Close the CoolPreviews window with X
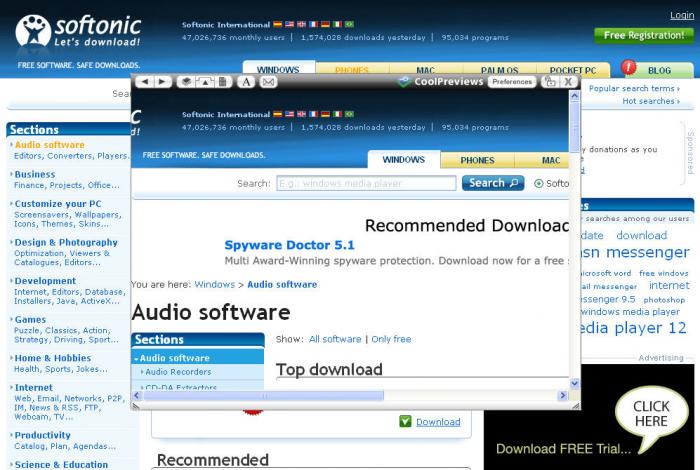Image resolution: width=700 pixels, height=470 pixels. (x=568, y=82)
